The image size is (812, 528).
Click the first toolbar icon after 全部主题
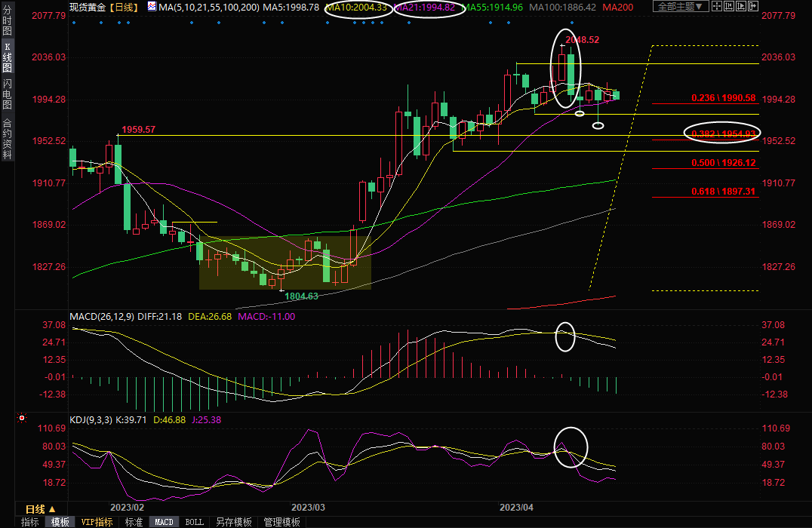coord(717,7)
